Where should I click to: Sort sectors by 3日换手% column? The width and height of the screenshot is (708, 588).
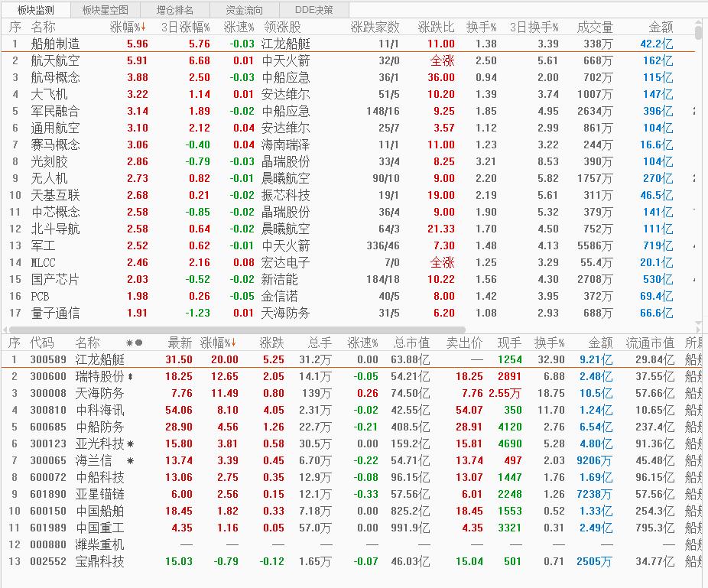click(x=534, y=27)
